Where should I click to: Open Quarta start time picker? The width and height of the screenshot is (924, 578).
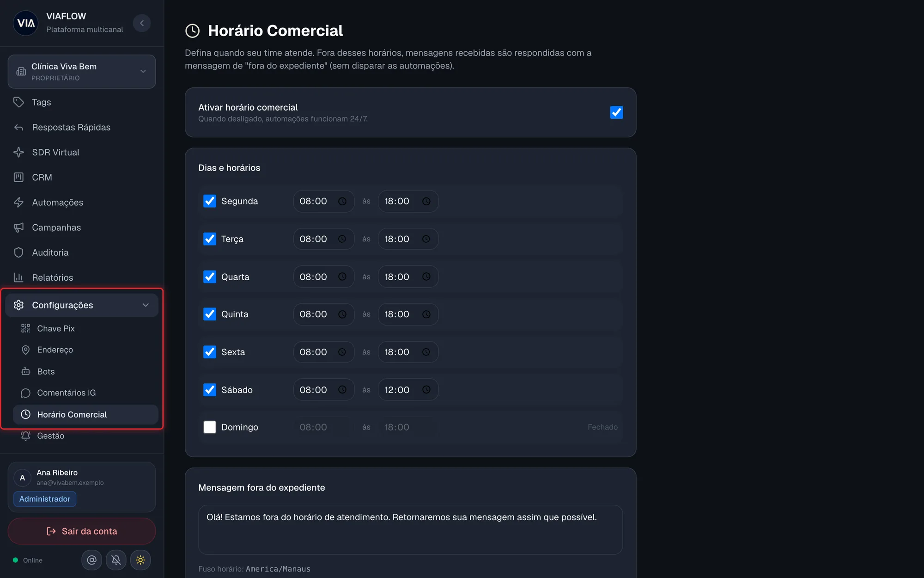324,277
